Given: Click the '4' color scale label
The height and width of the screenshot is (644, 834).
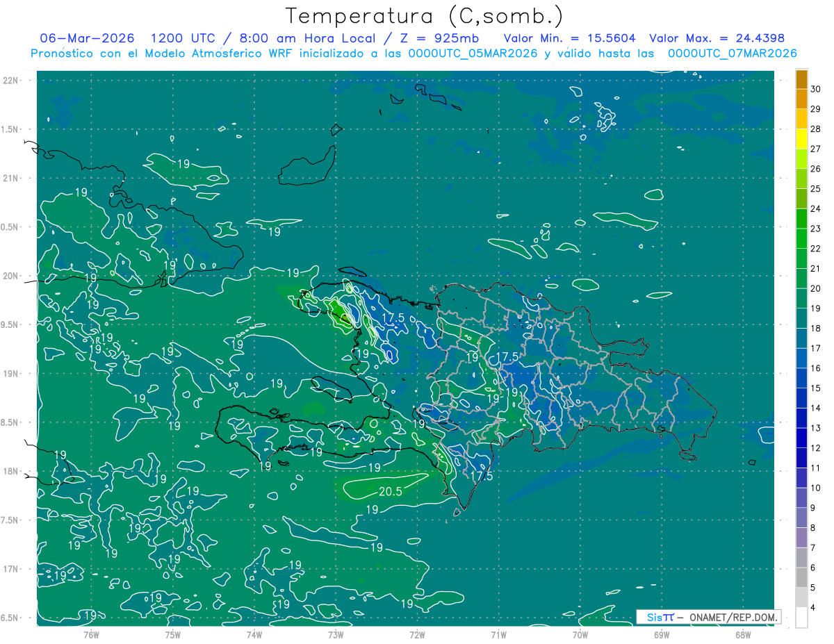Looking at the screenshot, I should (815, 608).
